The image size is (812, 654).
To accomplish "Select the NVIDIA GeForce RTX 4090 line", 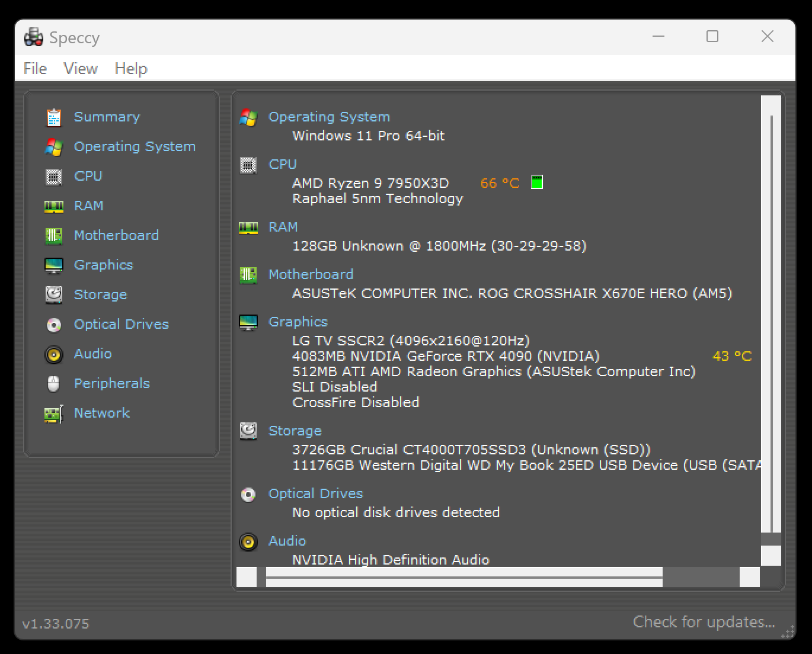I will (446, 356).
